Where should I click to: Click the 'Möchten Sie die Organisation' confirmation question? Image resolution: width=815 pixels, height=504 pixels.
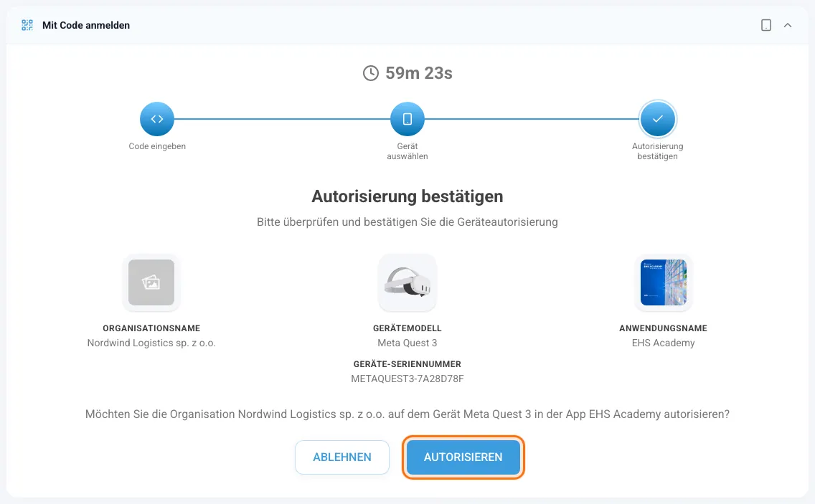click(407, 414)
